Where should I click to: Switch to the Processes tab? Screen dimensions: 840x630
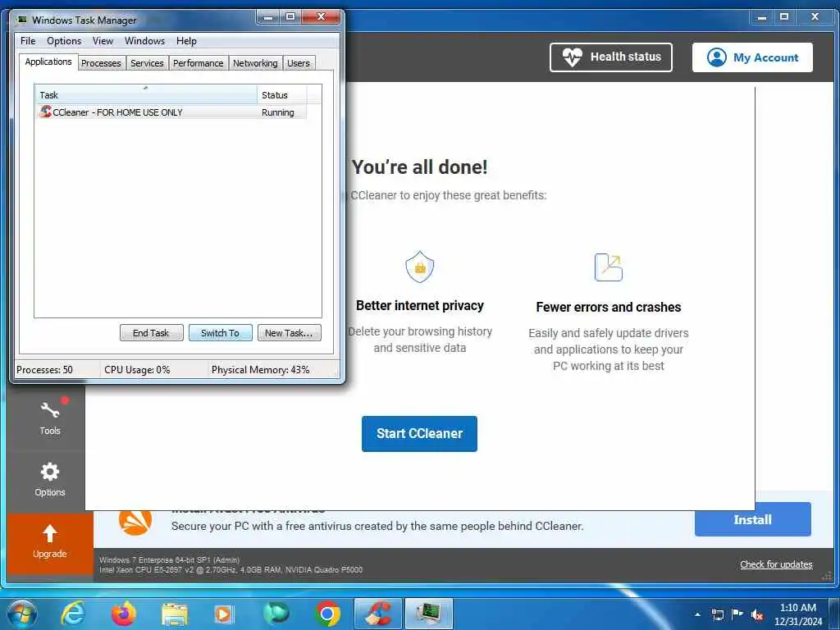[x=101, y=63]
